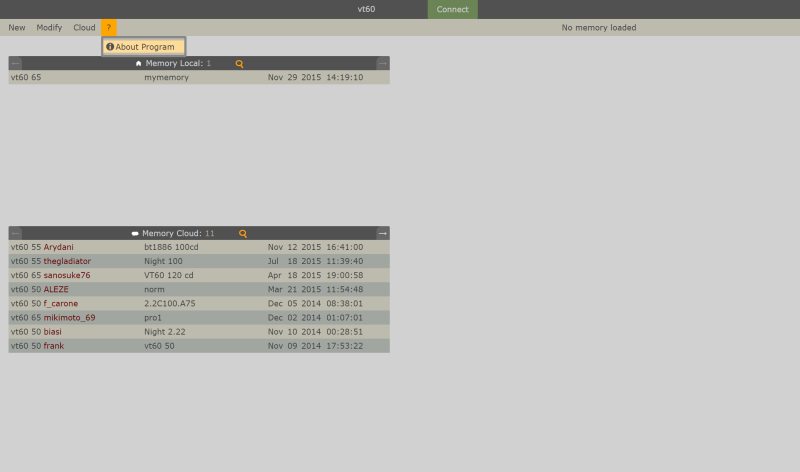800x472 pixels.
Task: Open user Arydani profile link
Action: click(x=58, y=247)
